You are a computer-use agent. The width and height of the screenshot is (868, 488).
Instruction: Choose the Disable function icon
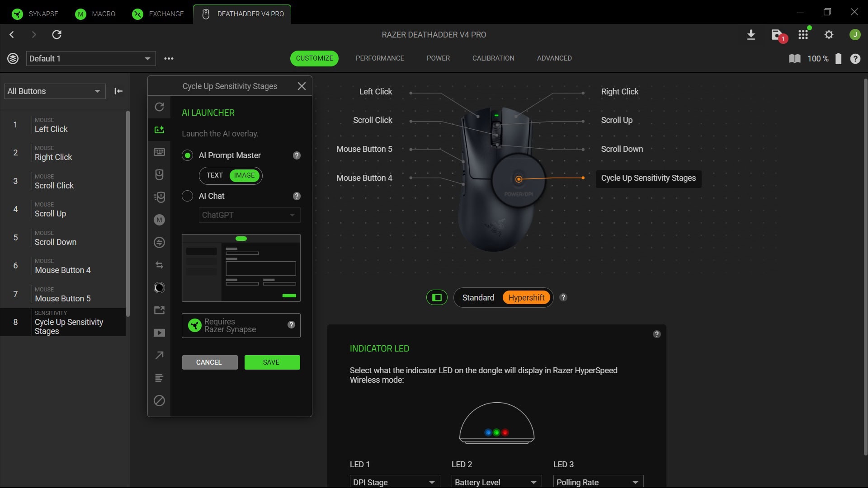(159, 401)
